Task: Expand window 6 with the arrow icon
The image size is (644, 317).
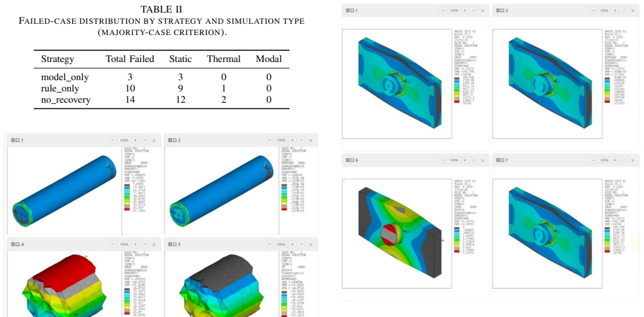Action: pos(474,160)
